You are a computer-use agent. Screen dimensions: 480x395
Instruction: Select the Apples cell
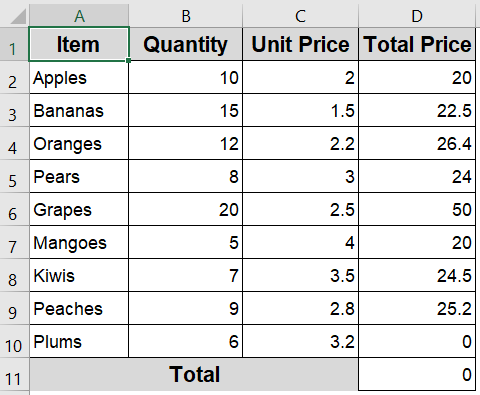pos(79,77)
